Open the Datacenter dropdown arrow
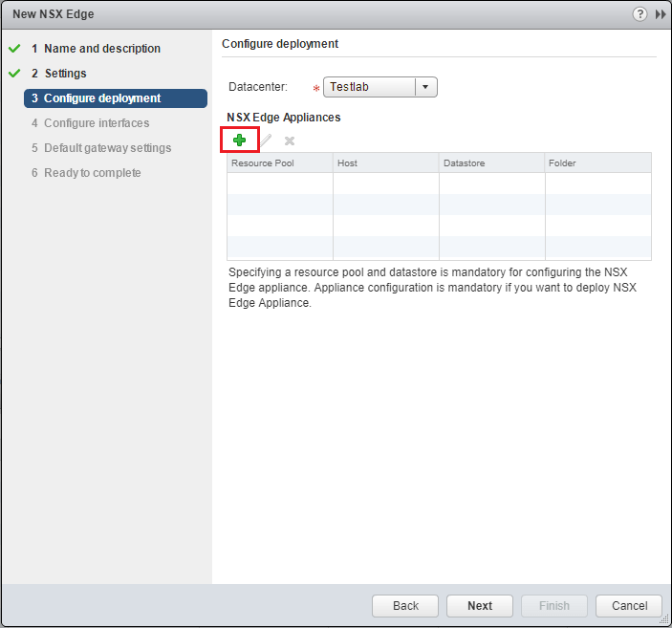The height and width of the screenshot is (628, 672). tap(425, 87)
